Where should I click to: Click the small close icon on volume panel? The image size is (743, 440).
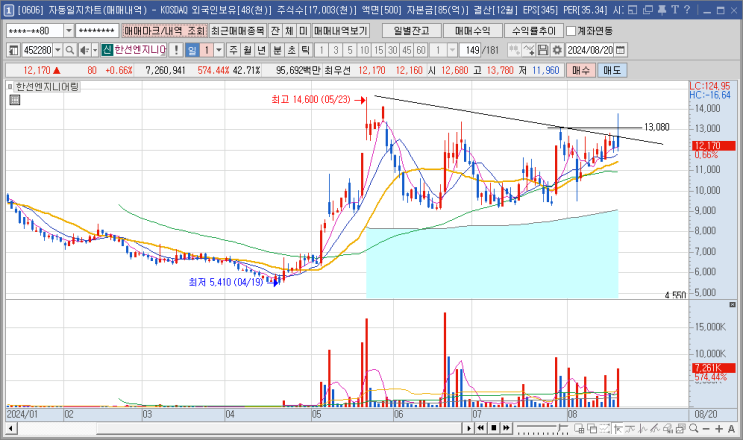(732, 304)
